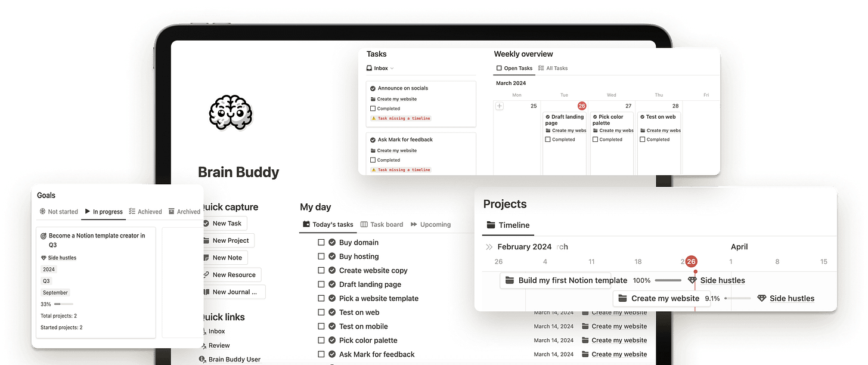The height and width of the screenshot is (365, 868).
Task: Click check-circle icon beside Announce on socials
Action: pyautogui.click(x=373, y=88)
